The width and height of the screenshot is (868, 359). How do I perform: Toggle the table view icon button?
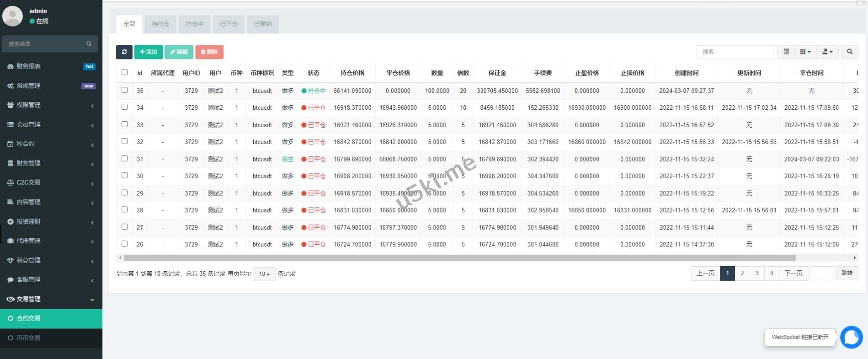786,52
